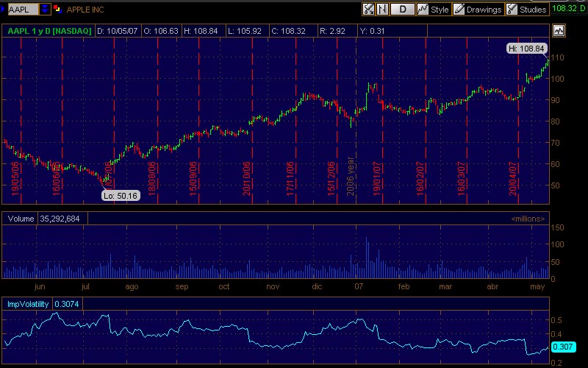Click the AAPL symbol input field

tap(23, 10)
